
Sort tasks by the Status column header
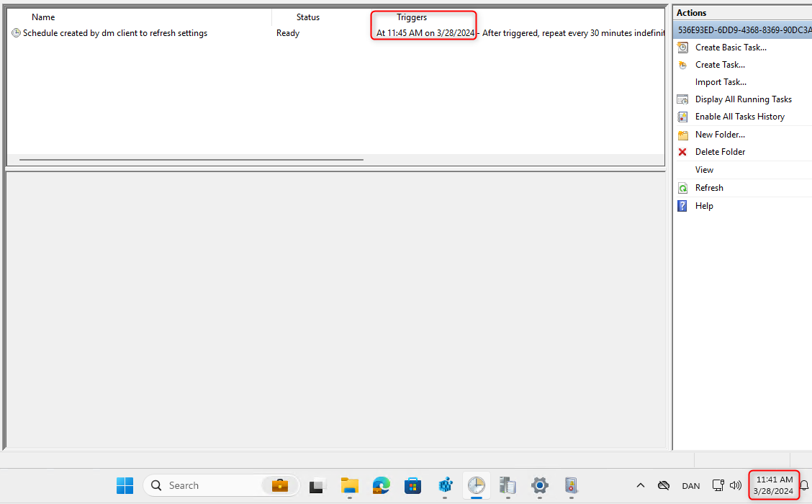pyautogui.click(x=307, y=17)
